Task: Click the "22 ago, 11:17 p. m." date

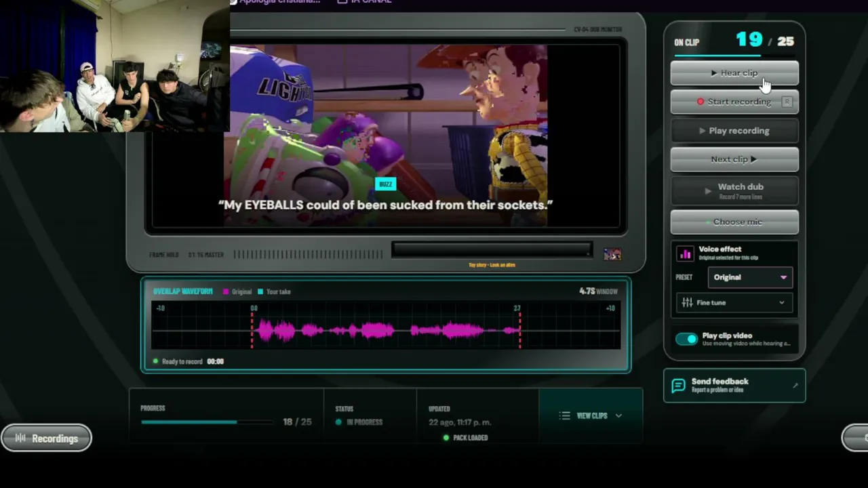Action: click(x=460, y=422)
